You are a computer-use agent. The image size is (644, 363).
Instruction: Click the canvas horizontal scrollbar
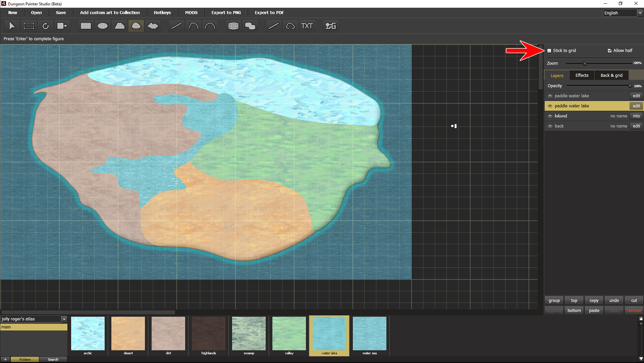tap(88, 312)
